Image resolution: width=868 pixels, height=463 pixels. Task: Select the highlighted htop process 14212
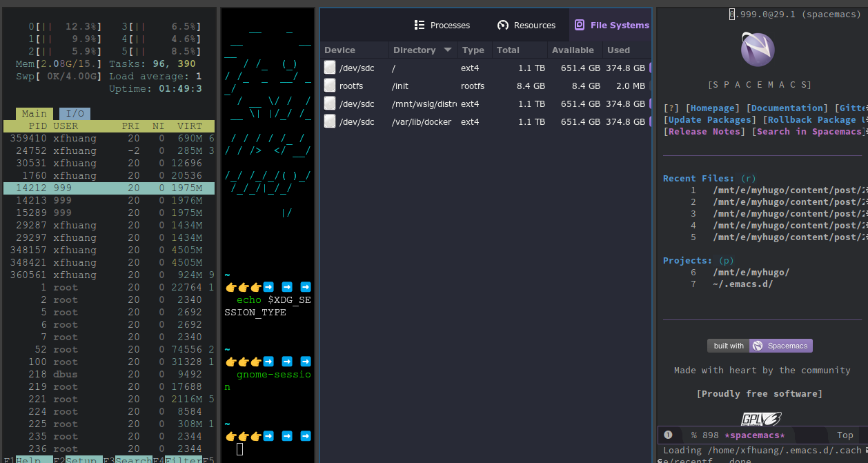[x=109, y=188]
